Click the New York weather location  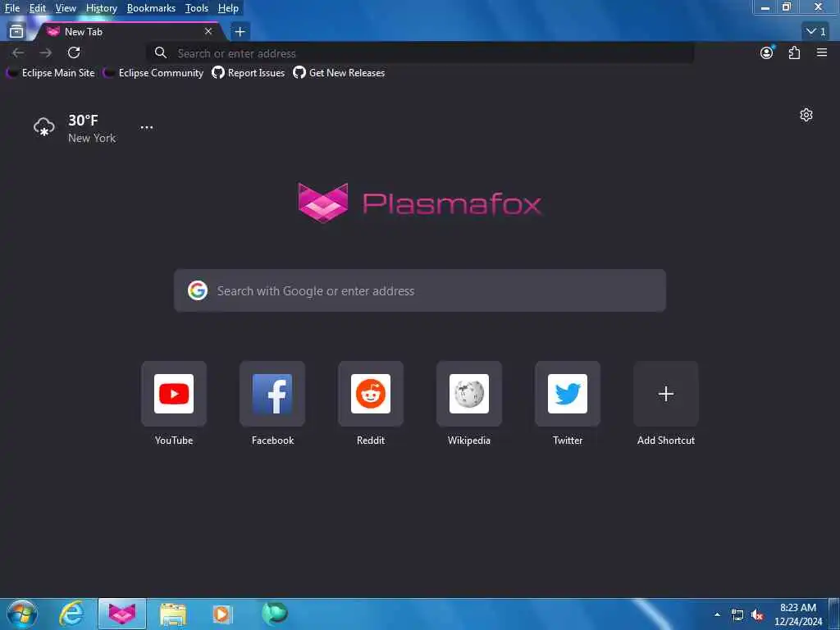coord(92,138)
